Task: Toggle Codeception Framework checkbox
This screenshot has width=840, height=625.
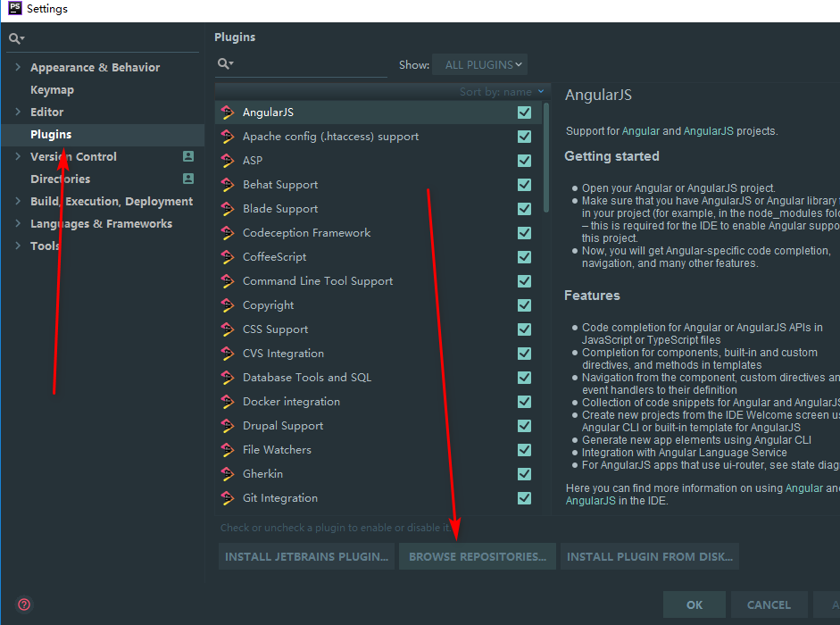Action: (525, 233)
